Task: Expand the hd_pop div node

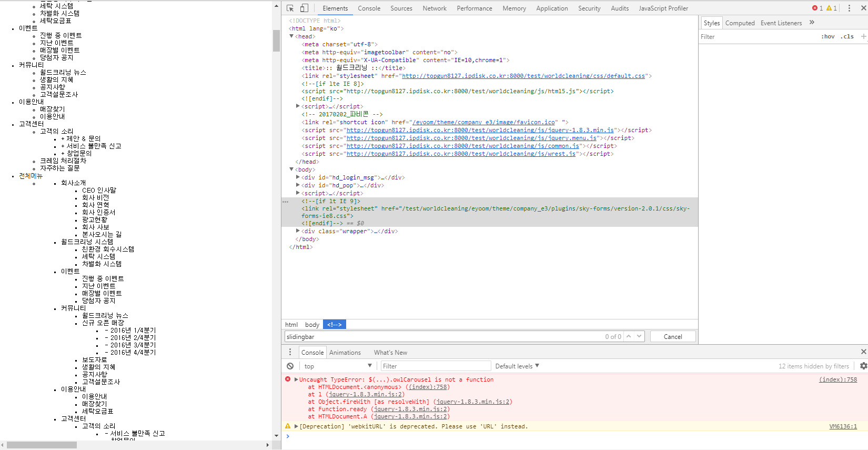Action: (298, 185)
